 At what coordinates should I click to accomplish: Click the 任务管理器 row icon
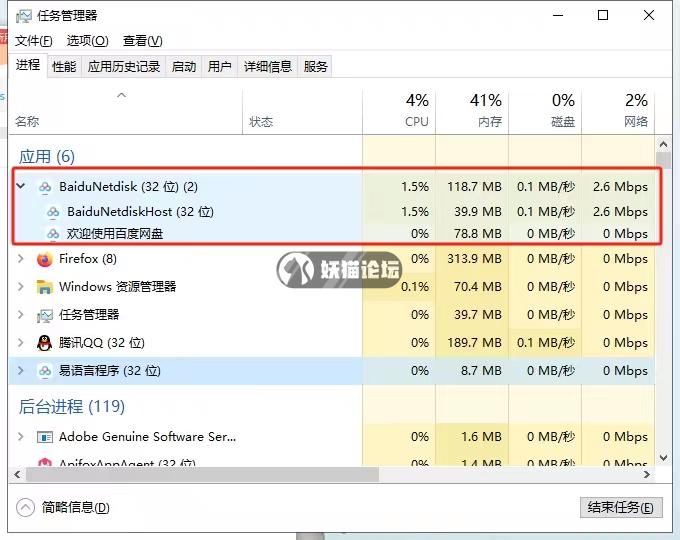[45, 315]
